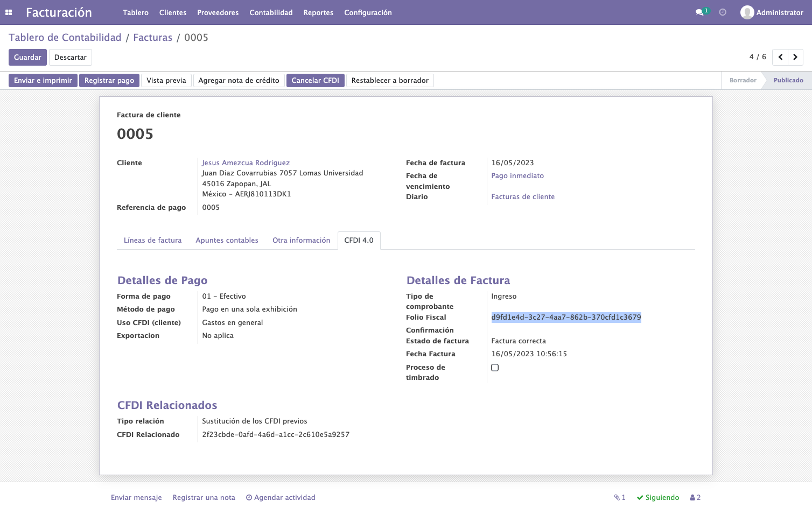Screen dimensions: 812x508
Task: Open the Contabilidad menu
Action: click(x=271, y=12)
